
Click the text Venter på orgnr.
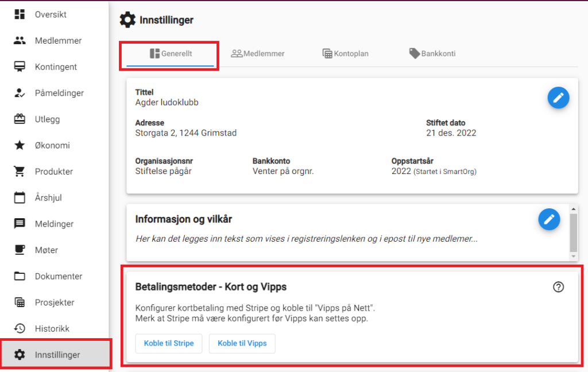pos(283,172)
